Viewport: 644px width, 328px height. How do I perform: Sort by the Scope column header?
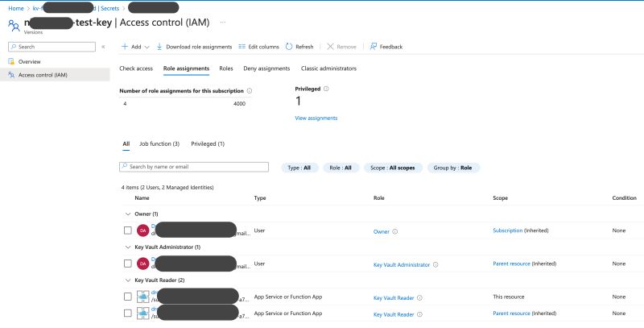point(500,197)
